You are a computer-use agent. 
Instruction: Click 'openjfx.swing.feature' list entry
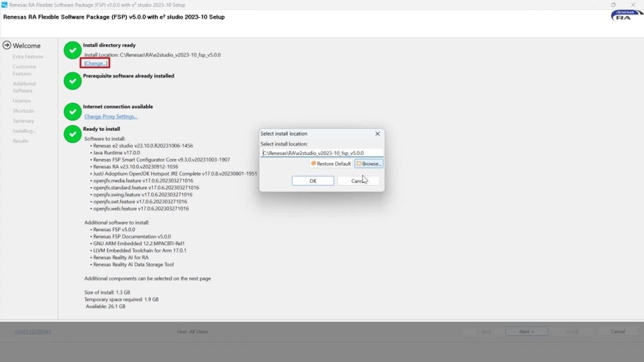coord(142,194)
